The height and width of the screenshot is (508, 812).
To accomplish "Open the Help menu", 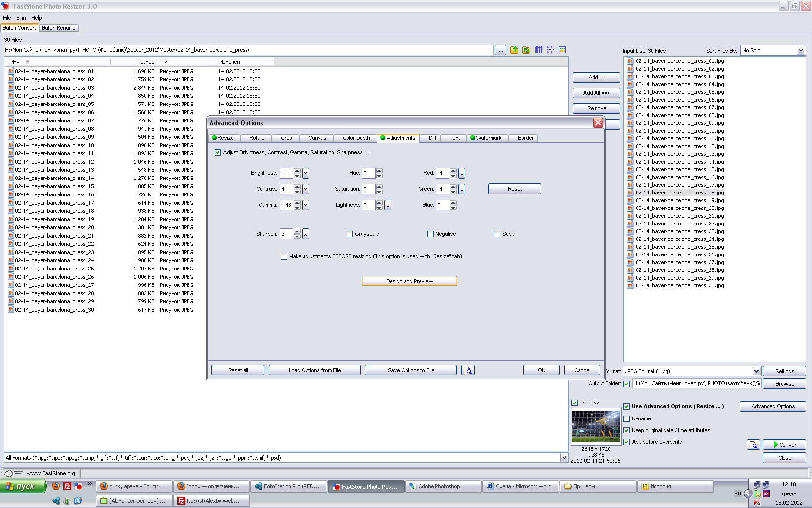I will [37, 18].
